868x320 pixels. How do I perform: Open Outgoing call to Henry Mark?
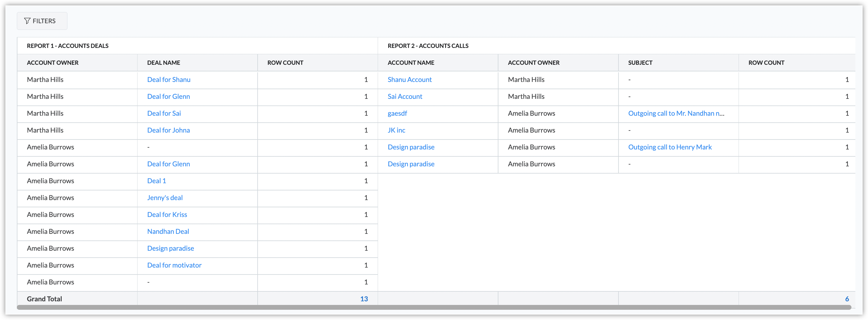point(670,147)
